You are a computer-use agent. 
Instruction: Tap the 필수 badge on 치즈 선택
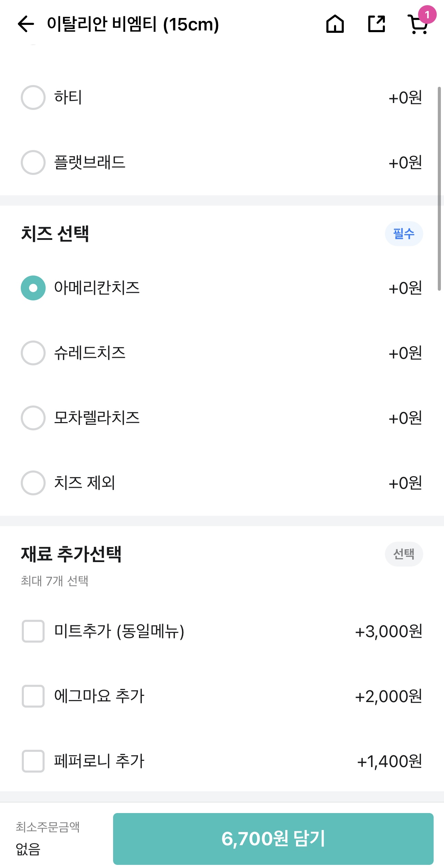tap(404, 234)
